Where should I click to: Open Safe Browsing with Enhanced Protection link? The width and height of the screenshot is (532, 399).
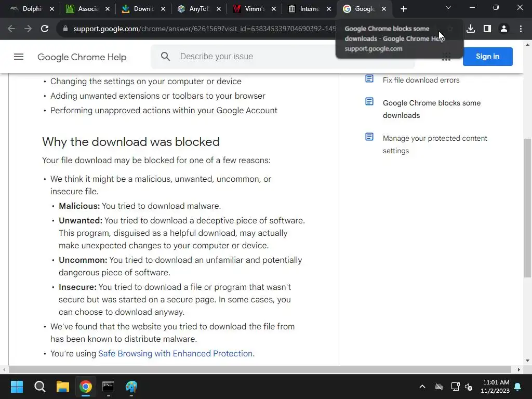tap(175, 353)
